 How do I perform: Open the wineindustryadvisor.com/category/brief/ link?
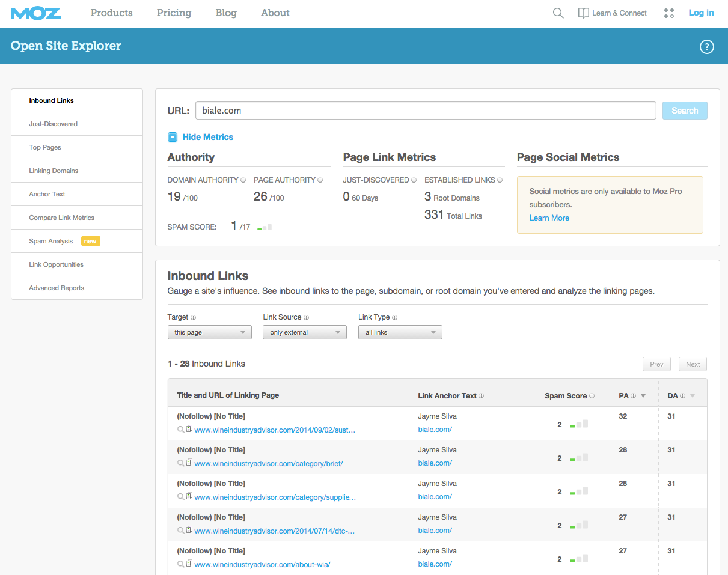[269, 463]
